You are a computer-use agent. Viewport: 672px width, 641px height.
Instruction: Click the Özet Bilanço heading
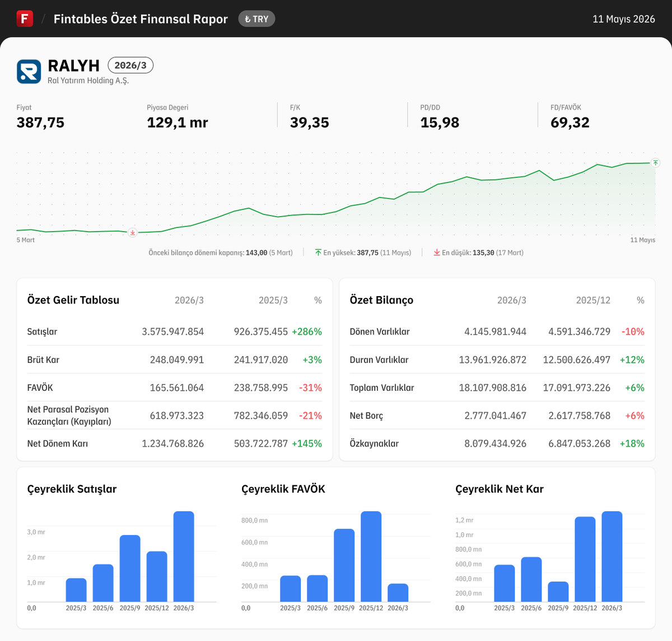coord(381,300)
